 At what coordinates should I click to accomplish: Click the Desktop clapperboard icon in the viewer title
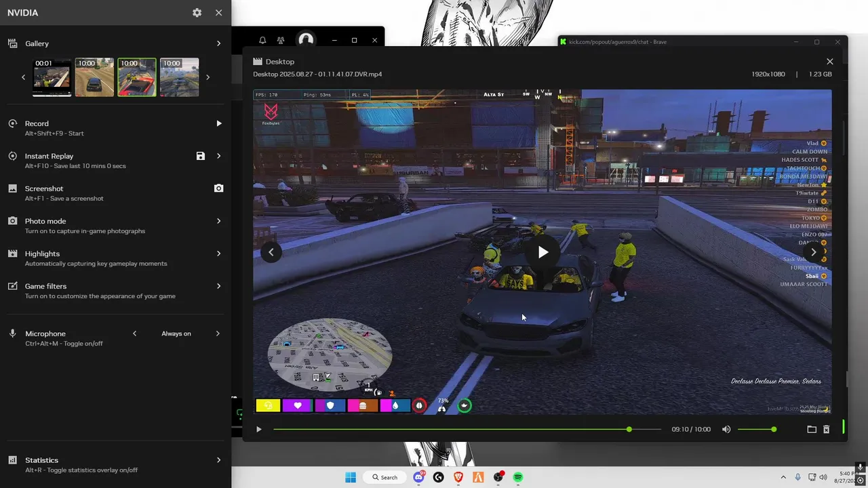pos(258,62)
